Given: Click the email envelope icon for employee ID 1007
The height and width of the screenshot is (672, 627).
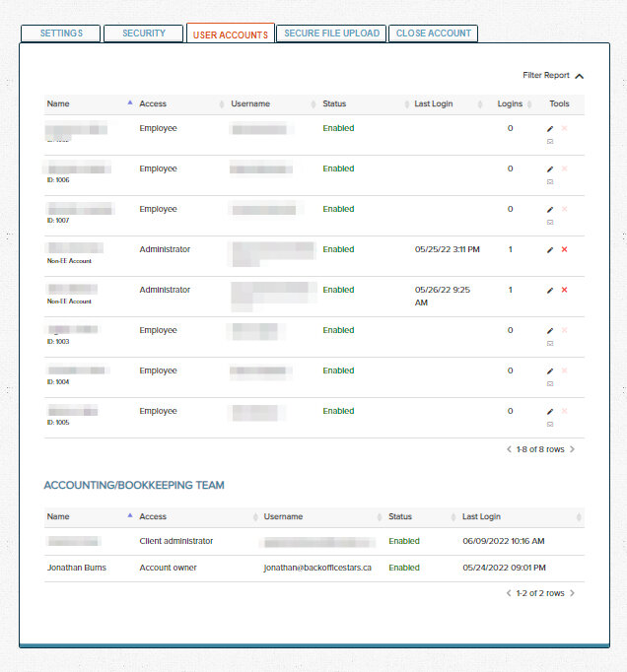Looking at the screenshot, I should (x=550, y=222).
